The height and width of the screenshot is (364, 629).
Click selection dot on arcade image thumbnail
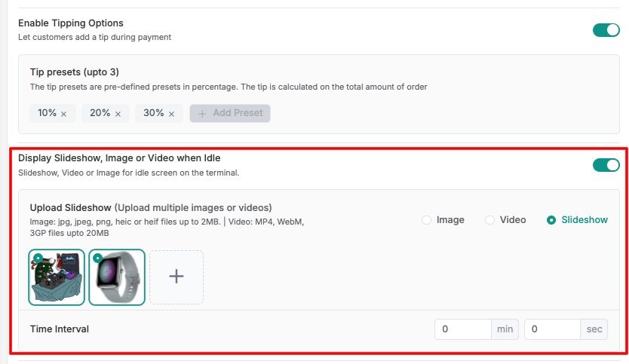pyautogui.click(x=38, y=258)
